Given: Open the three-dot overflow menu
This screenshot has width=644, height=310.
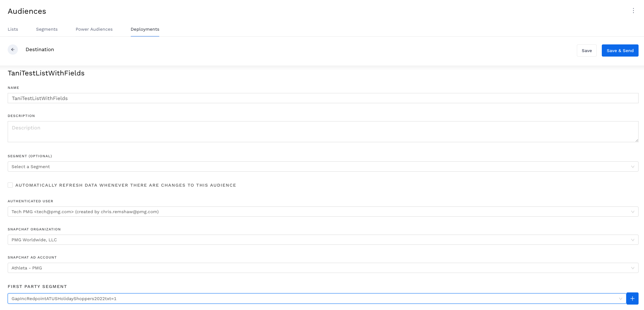Looking at the screenshot, I should (x=633, y=11).
